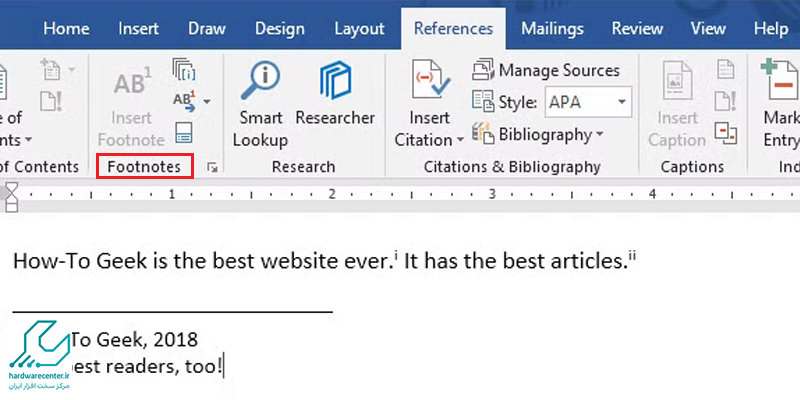Image resolution: width=800 pixels, height=400 pixels.
Task: Open Manage Sources
Action: point(545,70)
